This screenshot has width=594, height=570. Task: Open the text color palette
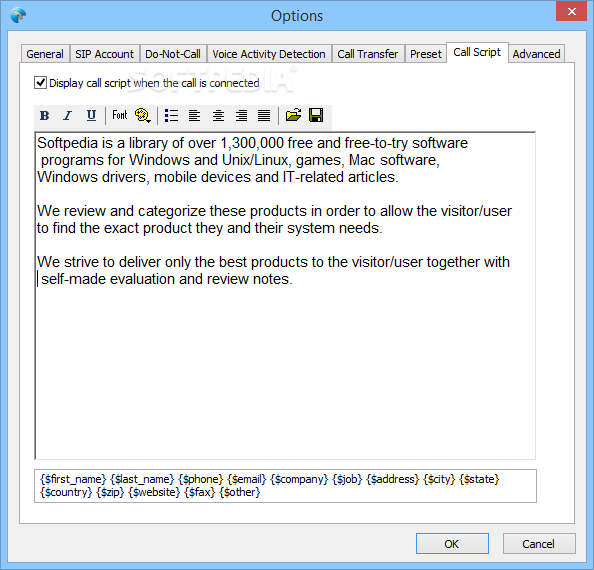pos(143,115)
